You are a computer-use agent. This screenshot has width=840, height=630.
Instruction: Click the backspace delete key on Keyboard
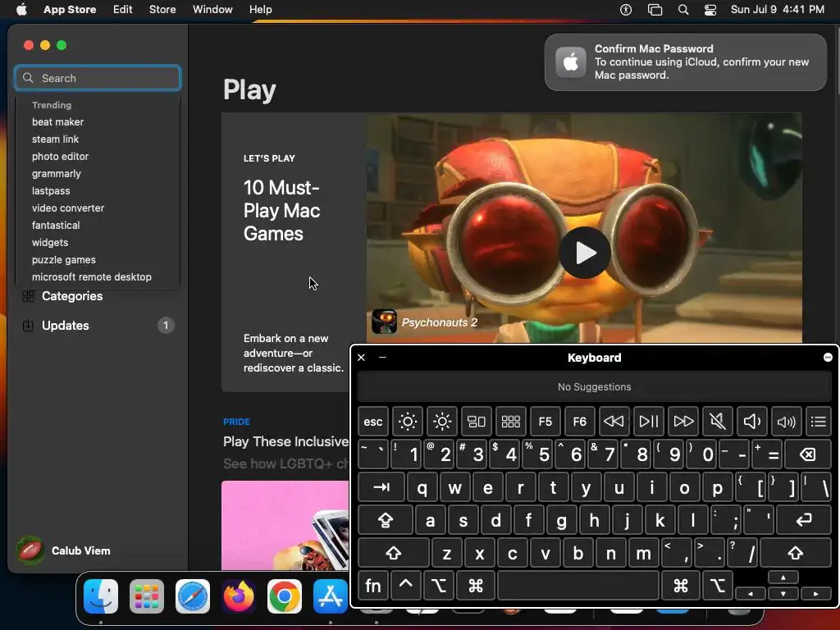[807, 454]
